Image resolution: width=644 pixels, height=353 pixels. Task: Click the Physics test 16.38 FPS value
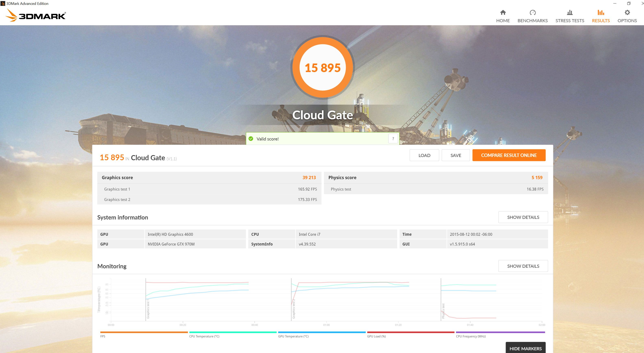(x=535, y=189)
